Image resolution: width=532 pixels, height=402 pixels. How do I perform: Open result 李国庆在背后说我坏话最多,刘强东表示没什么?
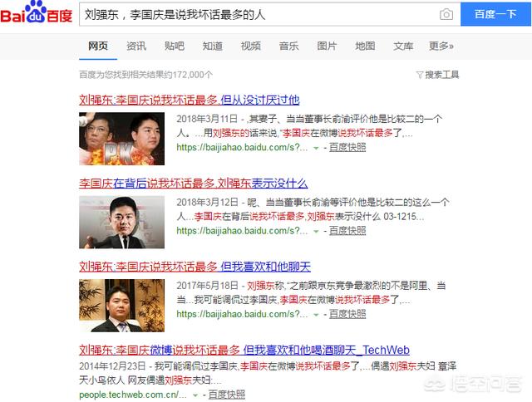(194, 183)
